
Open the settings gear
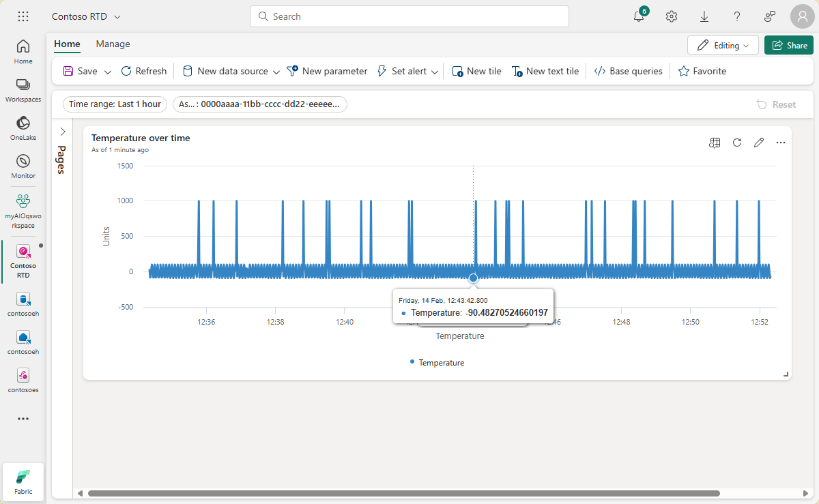pyautogui.click(x=671, y=16)
